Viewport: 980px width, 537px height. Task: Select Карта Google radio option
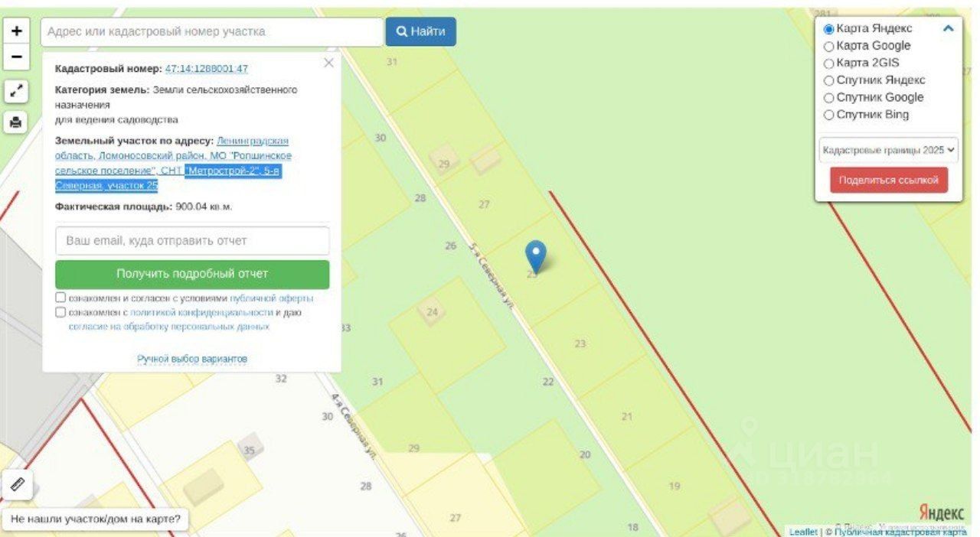tap(828, 46)
